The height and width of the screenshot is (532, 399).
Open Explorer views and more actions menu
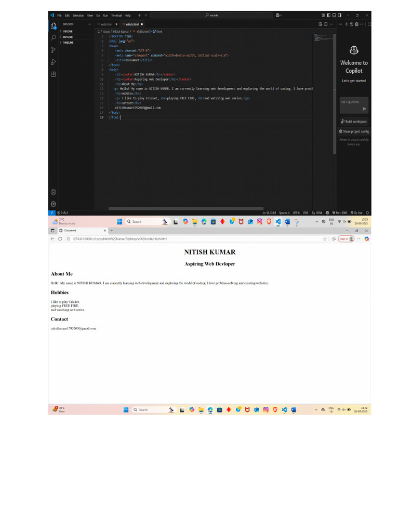89,24
